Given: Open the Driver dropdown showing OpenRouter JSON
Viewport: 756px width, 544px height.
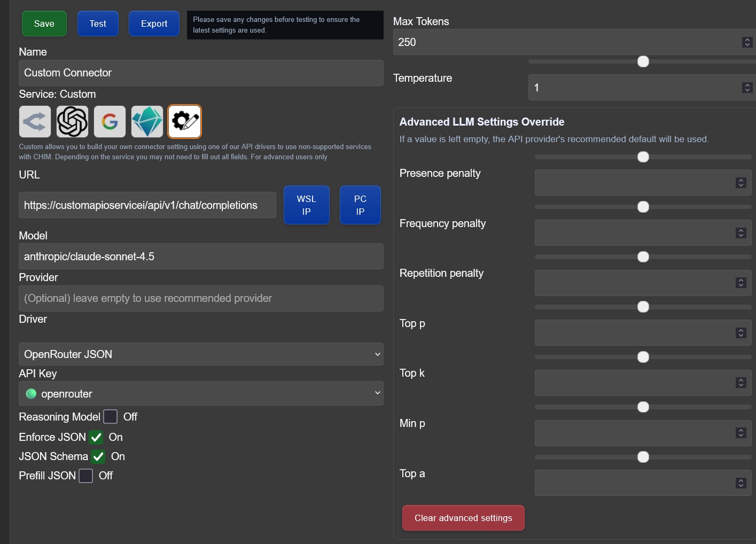Looking at the screenshot, I should tap(201, 354).
